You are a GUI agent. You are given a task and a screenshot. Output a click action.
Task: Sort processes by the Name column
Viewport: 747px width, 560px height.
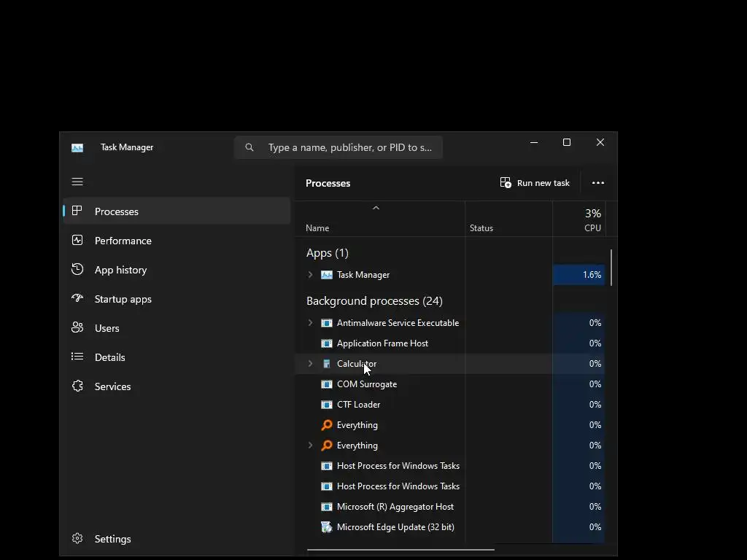tap(317, 228)
